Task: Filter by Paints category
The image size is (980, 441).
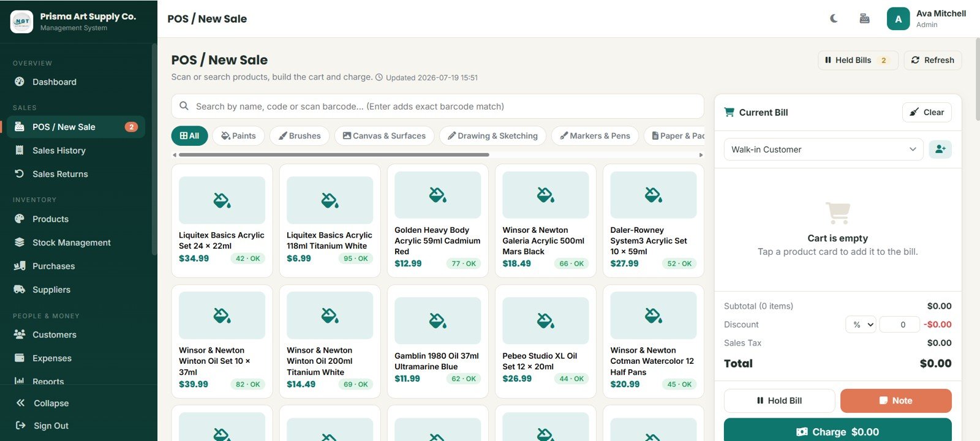Action: 238,136
